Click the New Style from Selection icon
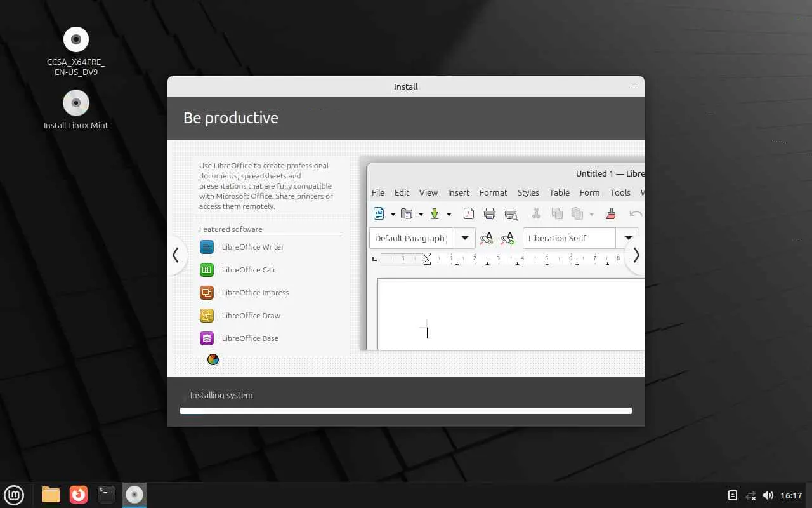Screen dimensions: 812x508 point(507,239)
